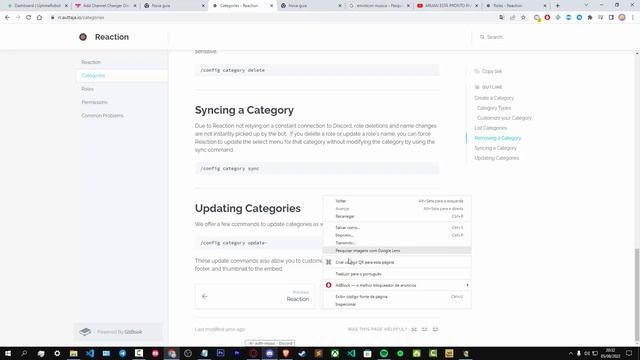Switch to the Dashboard UptimeRobot tab
Screen dimensions: 640x360
pos(38,6)
